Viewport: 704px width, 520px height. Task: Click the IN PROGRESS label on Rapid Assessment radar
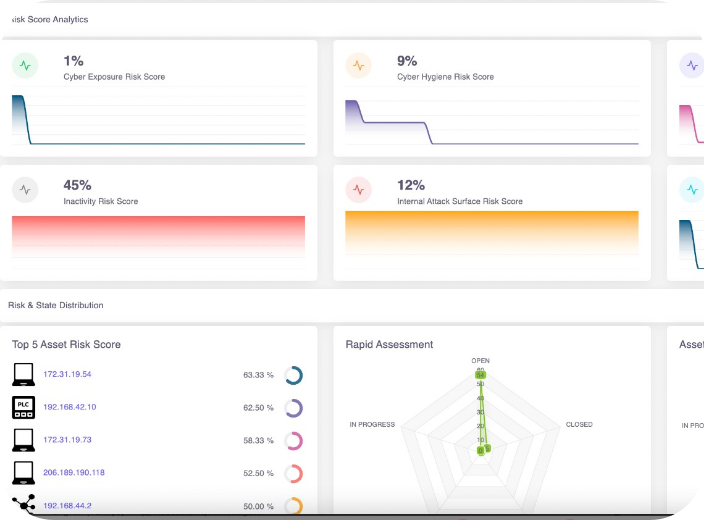pyautogui.click(x=372, y=424)
